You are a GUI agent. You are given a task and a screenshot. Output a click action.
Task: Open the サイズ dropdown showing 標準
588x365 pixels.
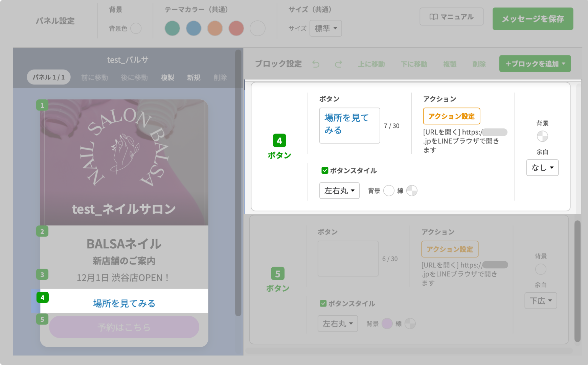pos(325,28)
